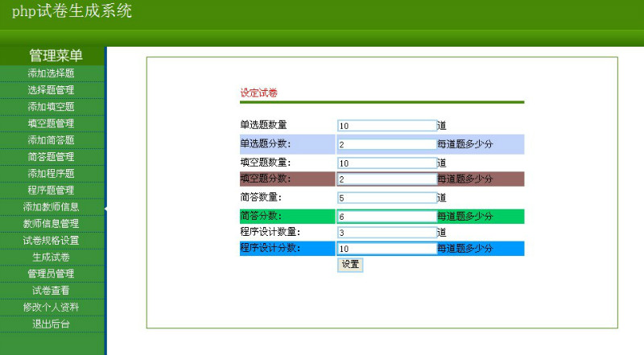Screen dimensions: 644x355
Task: Click the 管理菜单 header
Action: [x=56, y=56]
